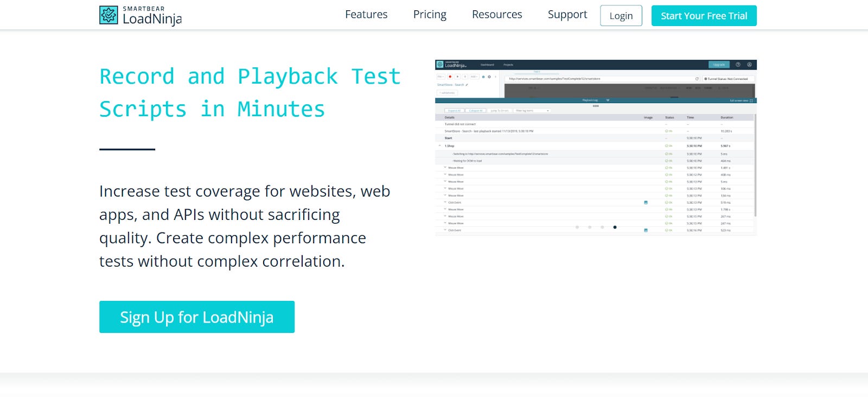Select the first carousel dot
This screenshot has height=397, width=868.
tap(577, 227)
